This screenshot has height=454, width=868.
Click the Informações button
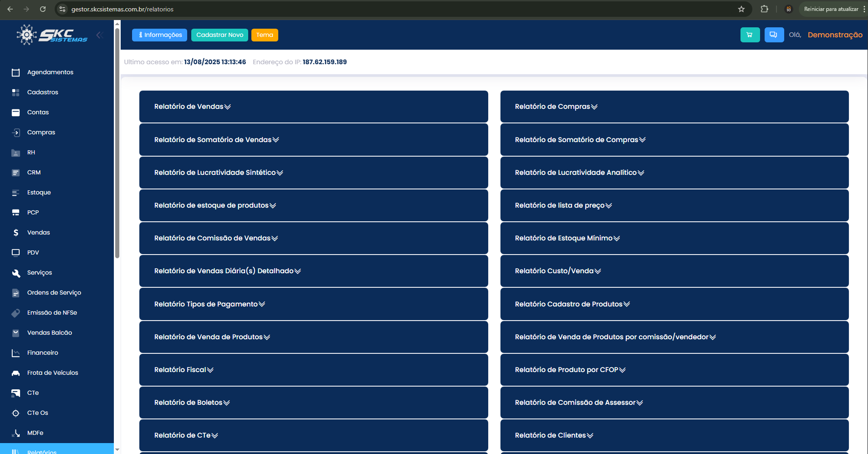159,35
